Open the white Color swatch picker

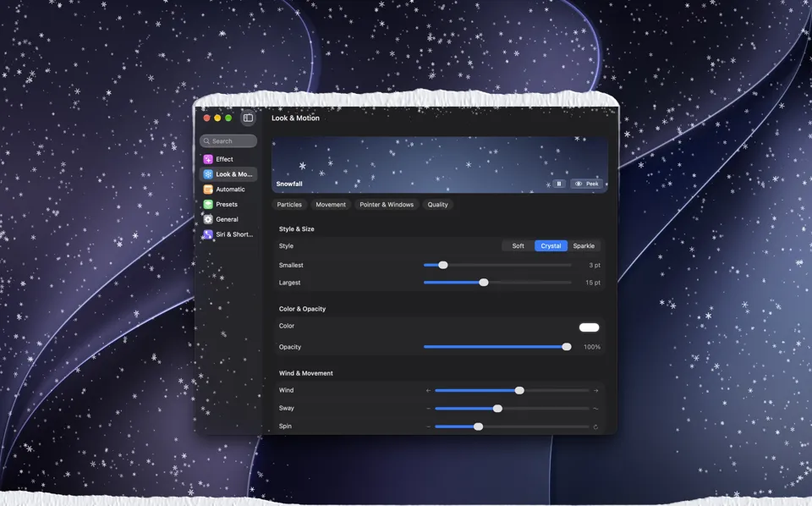(x=590, y=327)
